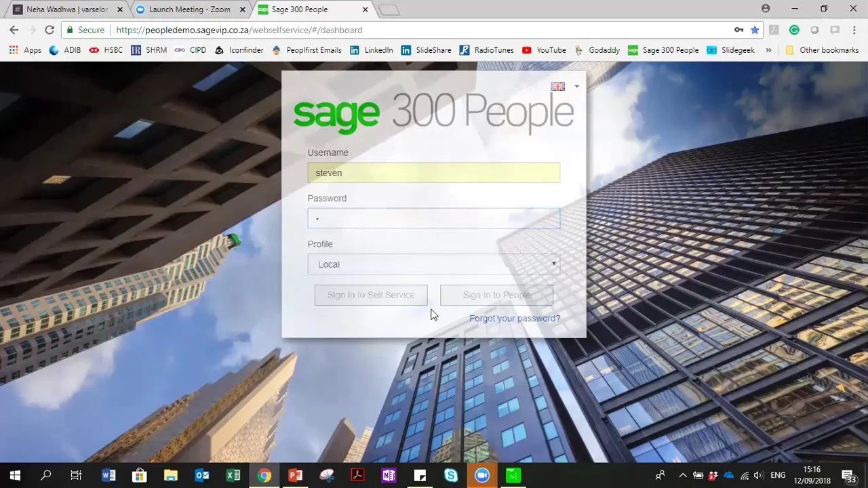The height and width of the screenshot is (488, 868).
Task: Open OneNote from taskbar
Action: tap(389, 476)
